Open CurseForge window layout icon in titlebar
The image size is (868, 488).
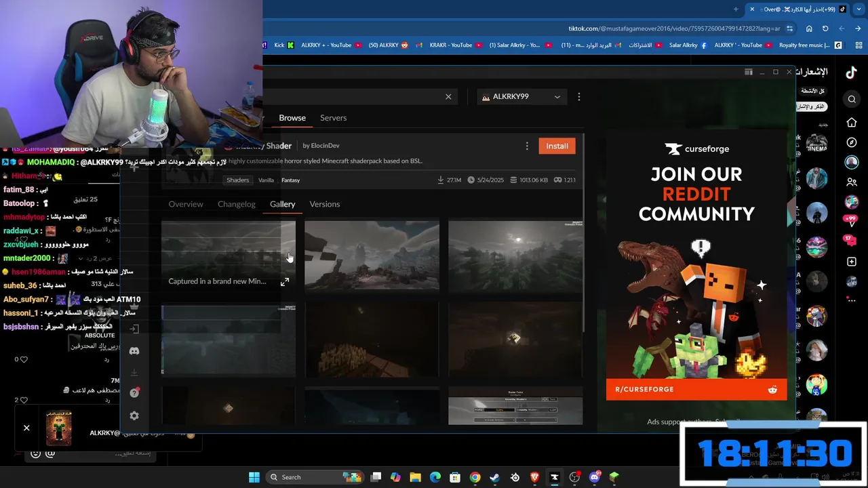749,72
